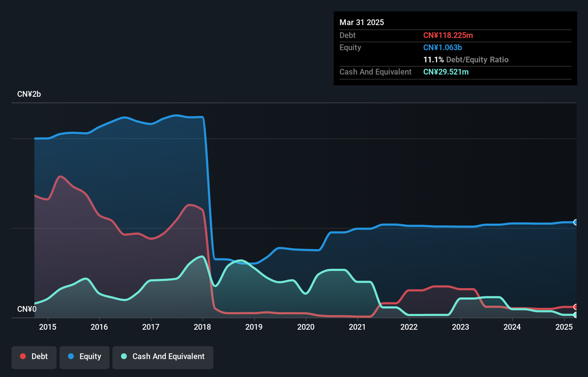Click the Mar 31 2025 tooltip date

(x=362, y=22)
